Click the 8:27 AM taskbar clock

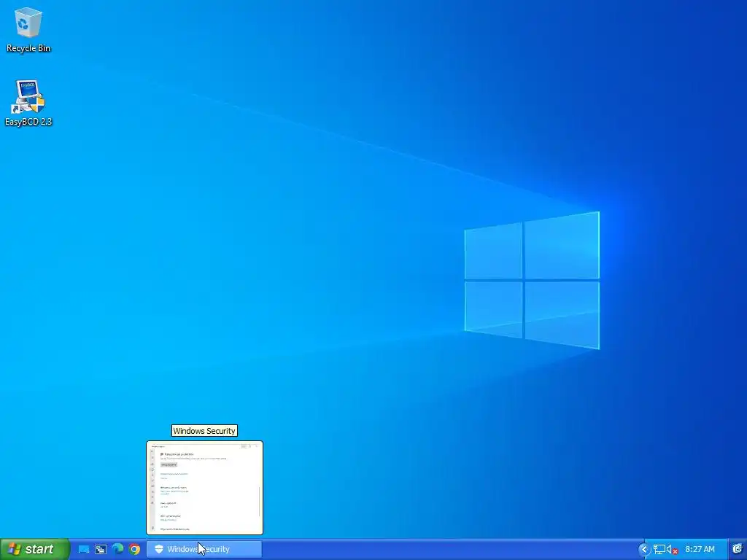coord(700,550)
